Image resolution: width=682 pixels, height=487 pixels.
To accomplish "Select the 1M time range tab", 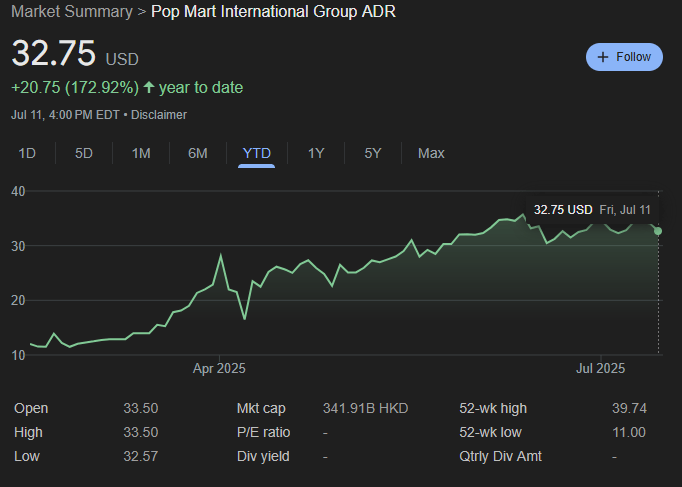I will [x=141, y=153].
